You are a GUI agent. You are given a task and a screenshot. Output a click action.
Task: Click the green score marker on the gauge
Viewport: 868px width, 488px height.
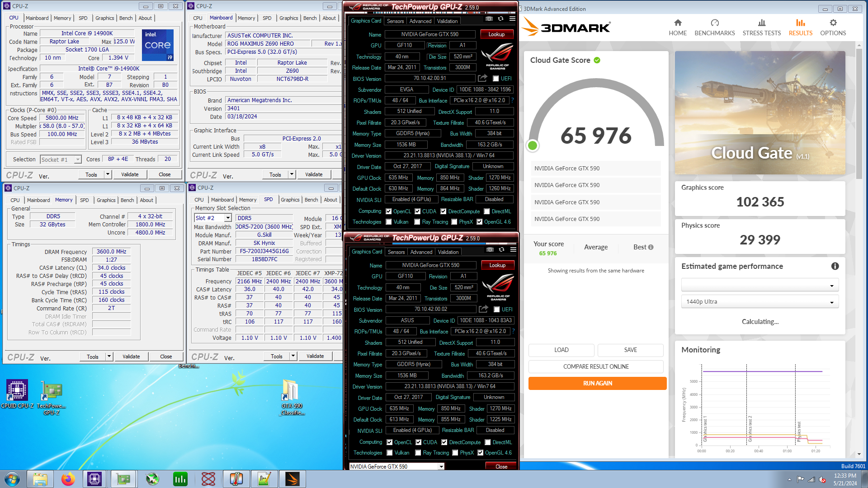[533, 145]
